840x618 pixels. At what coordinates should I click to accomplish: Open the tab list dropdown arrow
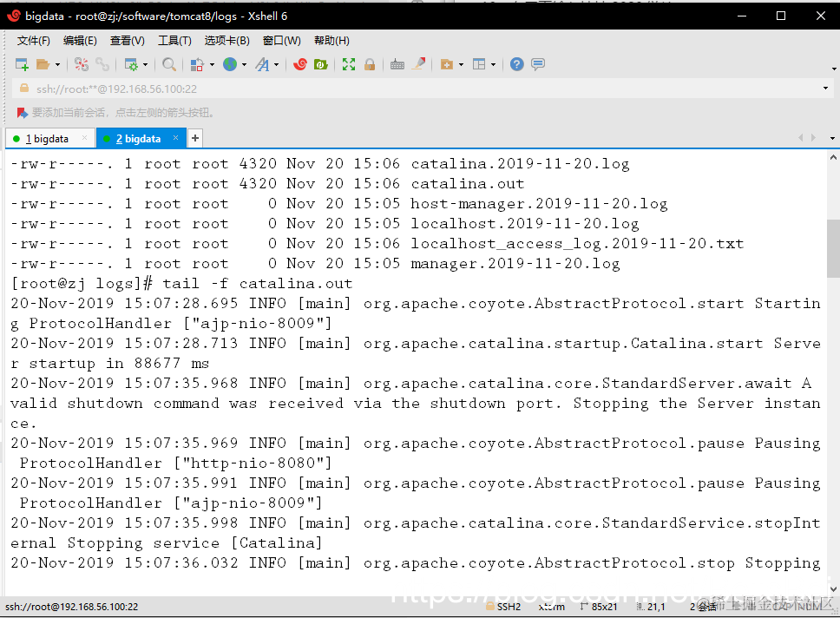(x=832, y=138)
